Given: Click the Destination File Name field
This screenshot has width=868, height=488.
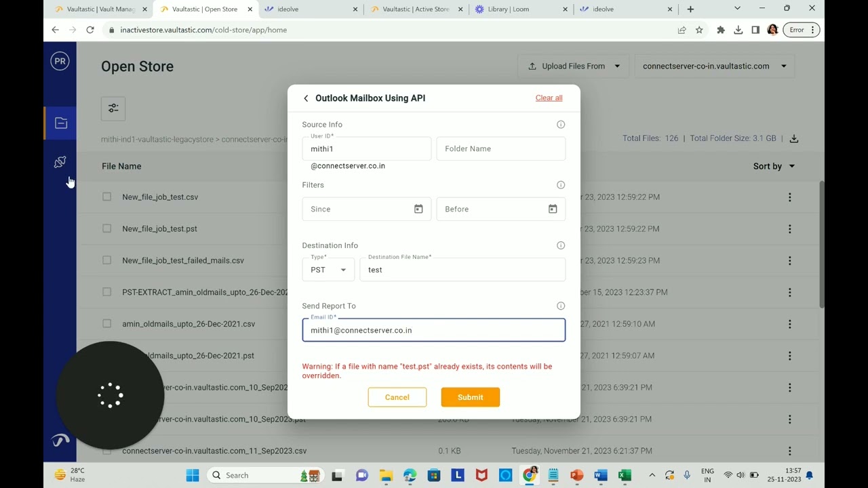Looking at the screenshot, I should coord(462,270).
